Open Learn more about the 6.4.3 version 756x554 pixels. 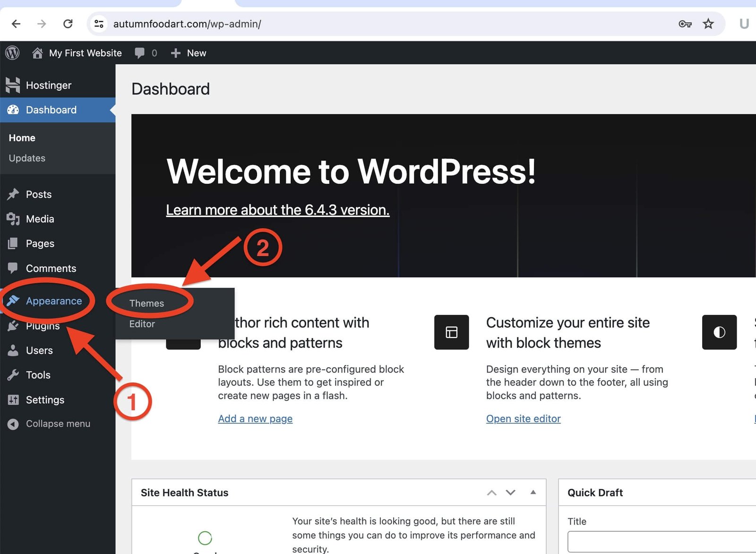pos(278,209)
